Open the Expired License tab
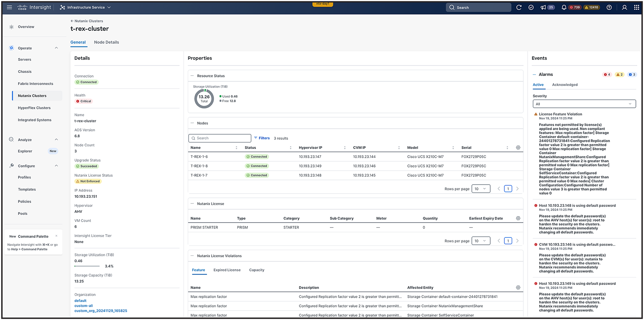 click(227, 270)
